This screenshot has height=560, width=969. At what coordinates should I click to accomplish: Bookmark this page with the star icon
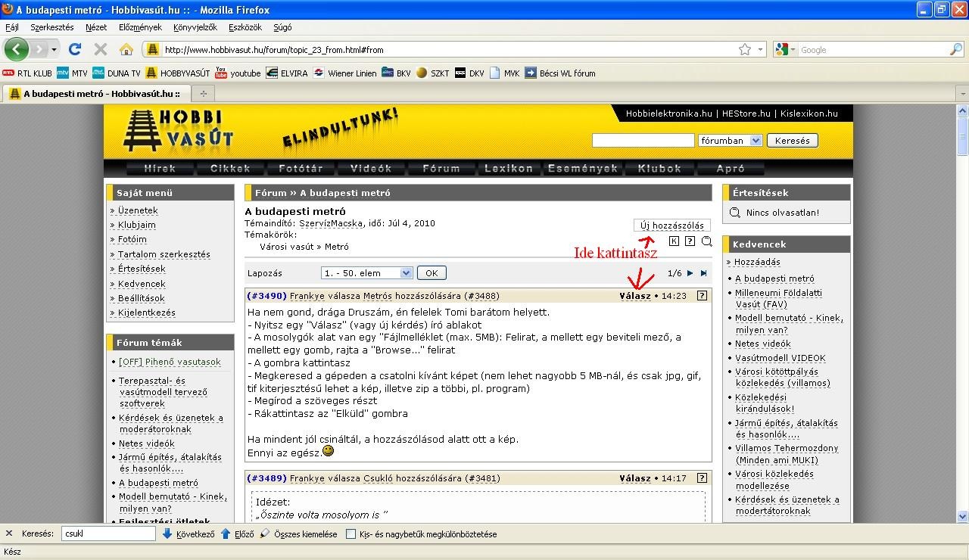745,49
